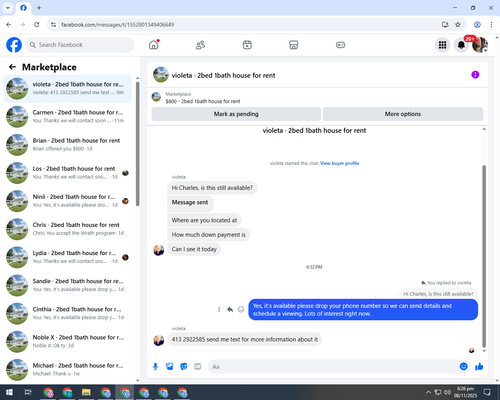The image size is (500, 400).
Task: Open the purple conversation info icon
Action: click(475, 75)
